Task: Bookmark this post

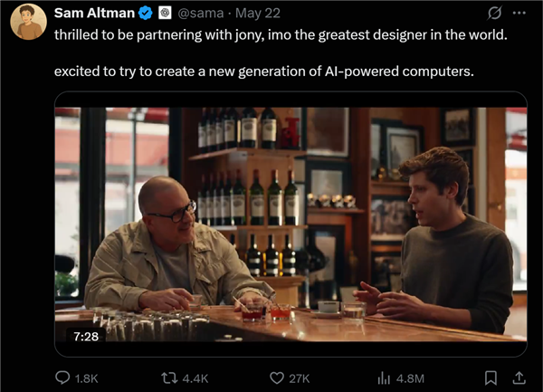Action: [491, 378]
